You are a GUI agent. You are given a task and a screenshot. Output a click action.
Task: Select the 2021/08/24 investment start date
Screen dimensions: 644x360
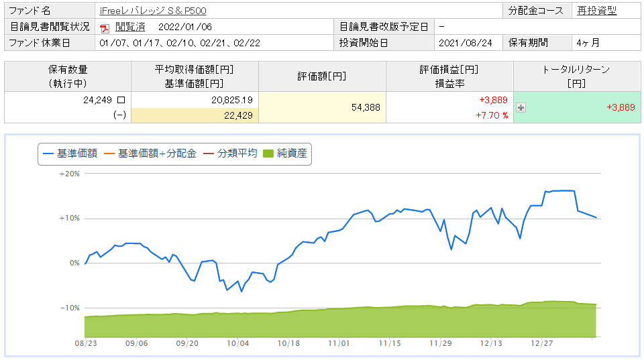(x=466, y=43)
